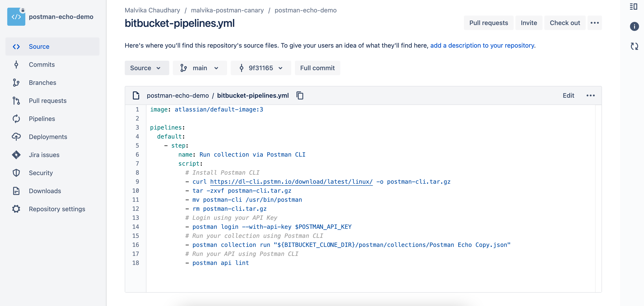Expand the Source view dropdown
644x306 pixels.
[147, 68]
